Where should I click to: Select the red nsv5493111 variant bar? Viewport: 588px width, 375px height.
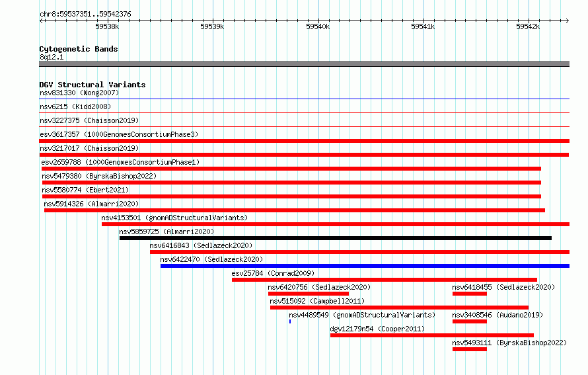coord(470,349)
